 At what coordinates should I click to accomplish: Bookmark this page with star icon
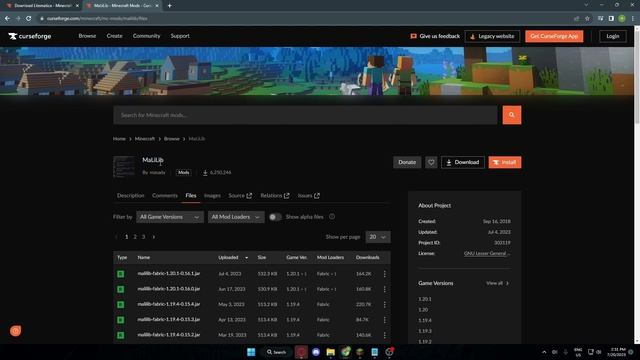tap(587, 18)
